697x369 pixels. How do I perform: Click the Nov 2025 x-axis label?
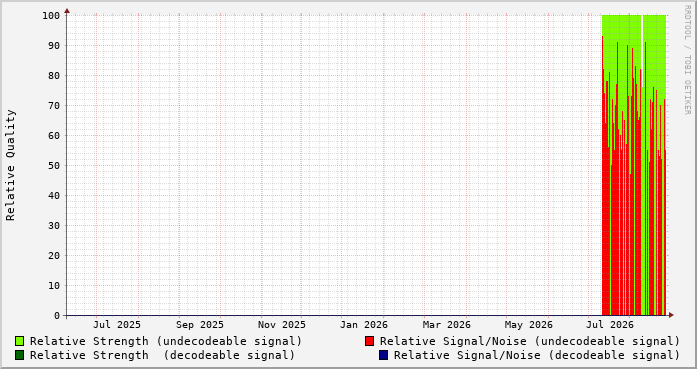point(282,325)
